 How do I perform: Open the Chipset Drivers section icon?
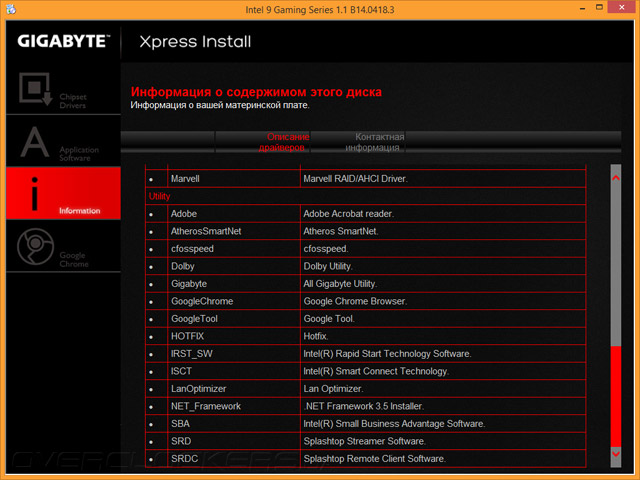click(36, 89)
